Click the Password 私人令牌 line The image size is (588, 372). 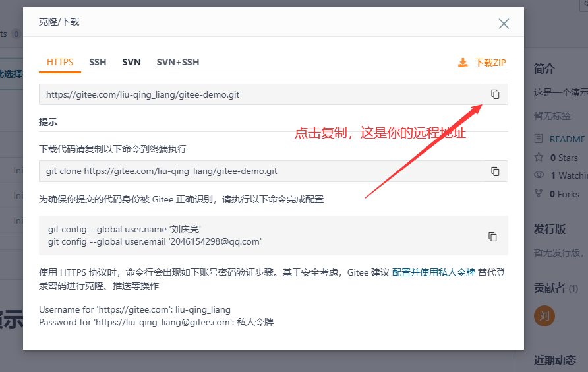(x=156, y=322)
